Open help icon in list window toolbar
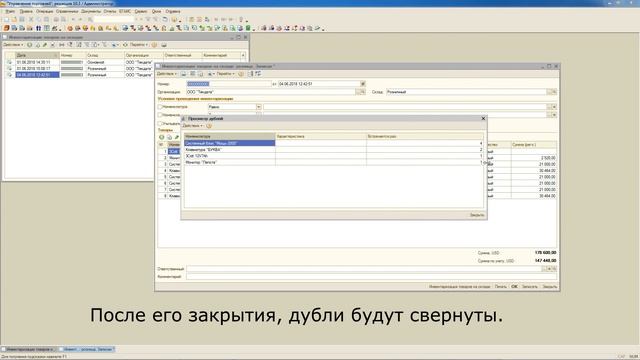Image resolution: width=640 pixels, height=360 pixels. point(154,45)
